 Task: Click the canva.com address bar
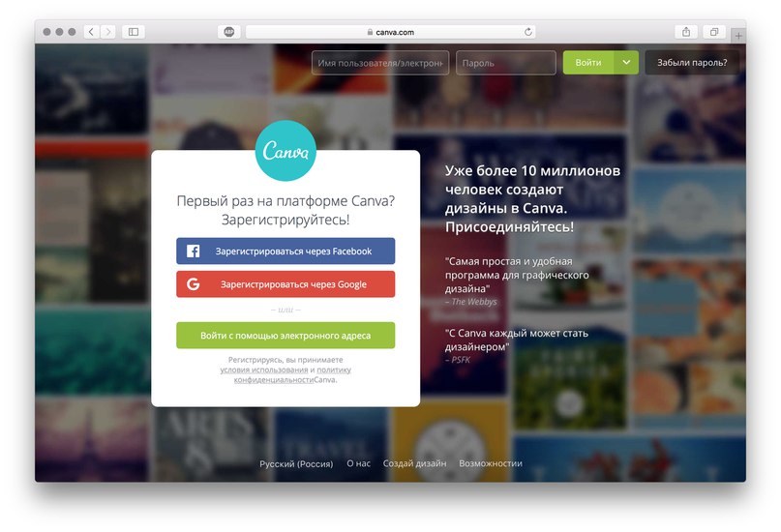coord(391,32)
